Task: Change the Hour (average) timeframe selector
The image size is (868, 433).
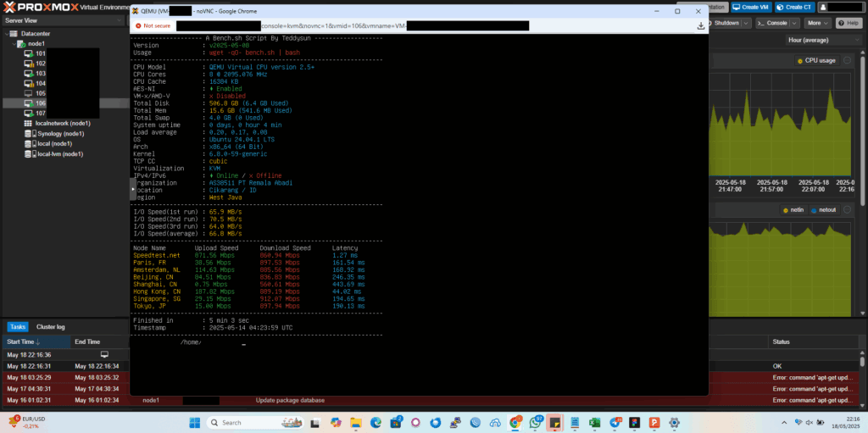Action: pyautogui.click(x=824, y=40)
